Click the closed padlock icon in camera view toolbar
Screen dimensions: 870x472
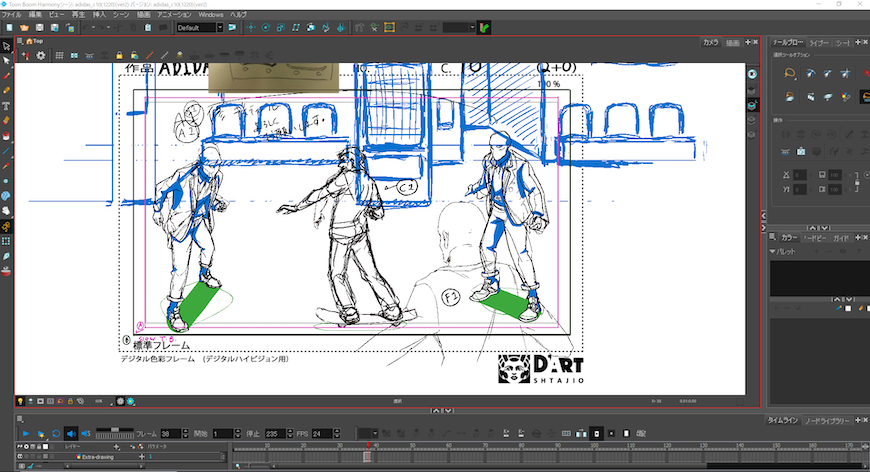(x=119, y=55)
